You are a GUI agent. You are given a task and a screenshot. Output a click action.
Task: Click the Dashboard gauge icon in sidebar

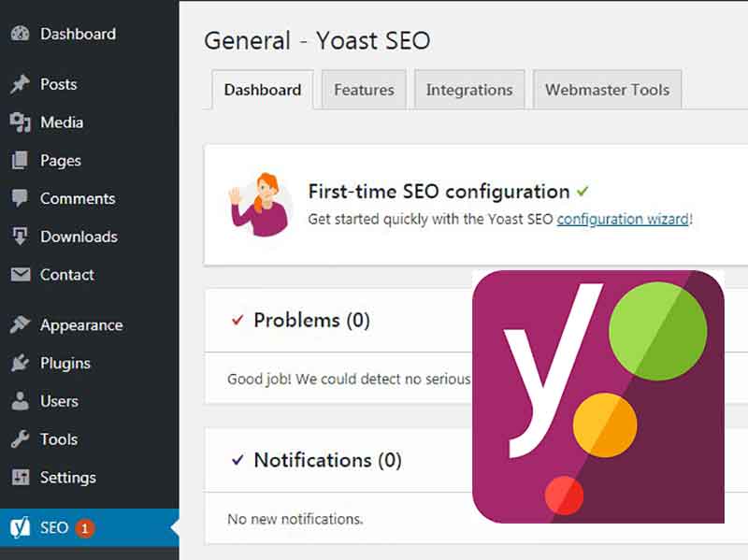[x=20, y=34]
